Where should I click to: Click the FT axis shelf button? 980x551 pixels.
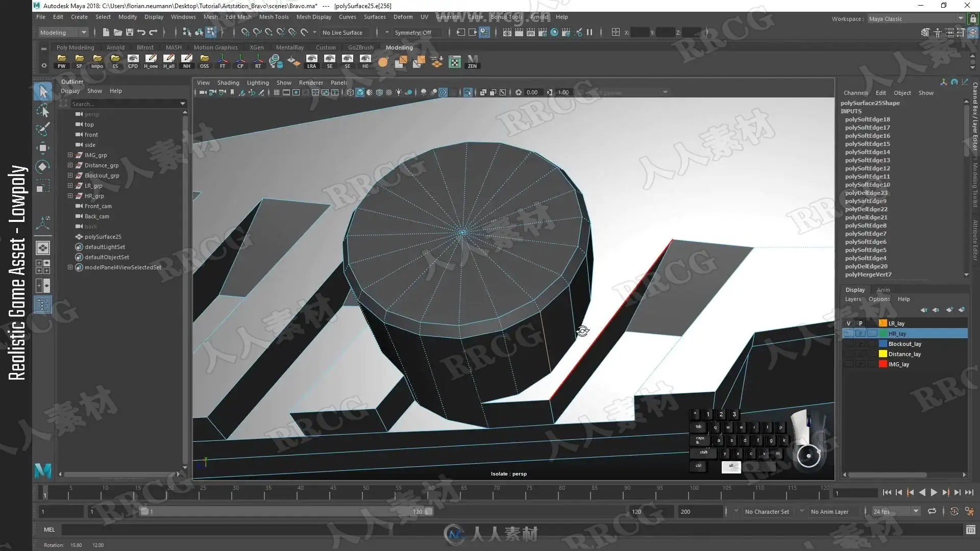point(223,62)
